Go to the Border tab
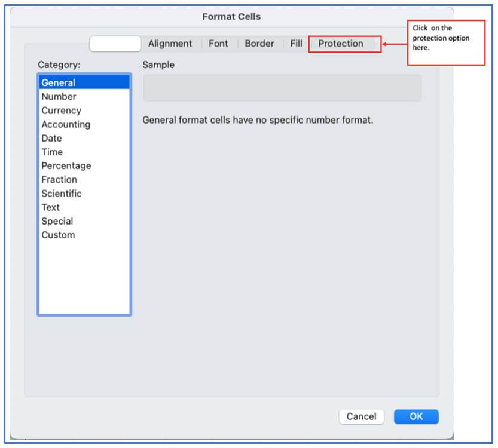The height and width of the screenshot is (448, 498). pyautogui.click(x=259, y=44)
